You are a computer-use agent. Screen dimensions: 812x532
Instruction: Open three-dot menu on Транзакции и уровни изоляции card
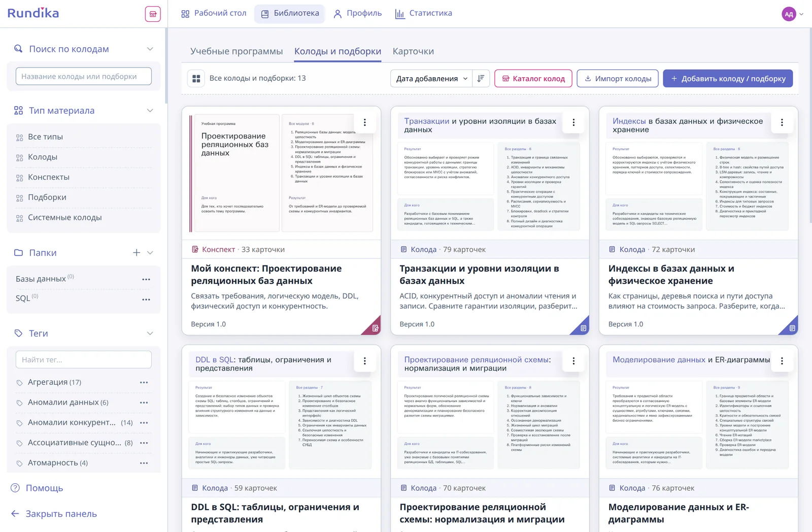coord(573,122)
